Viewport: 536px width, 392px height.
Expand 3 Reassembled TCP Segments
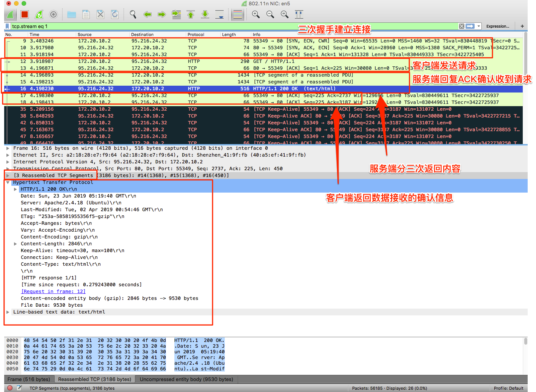click(x=8, y=176)
